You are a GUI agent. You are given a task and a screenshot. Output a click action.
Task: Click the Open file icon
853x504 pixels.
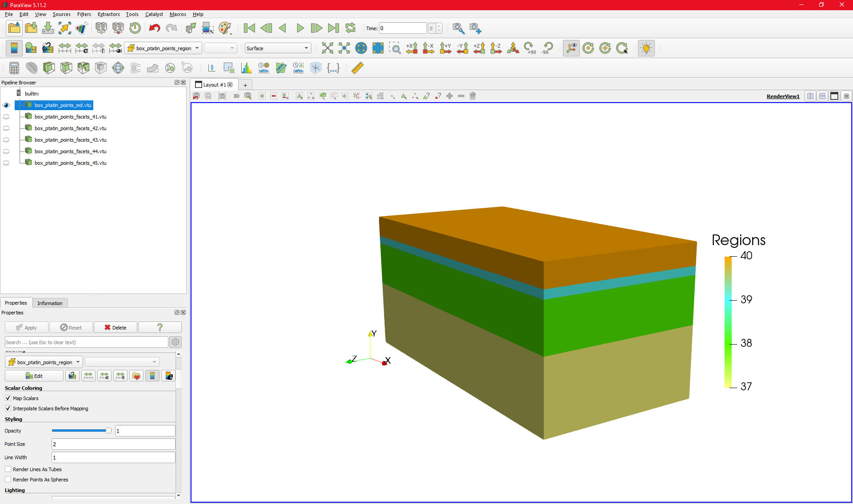[14, 28]
